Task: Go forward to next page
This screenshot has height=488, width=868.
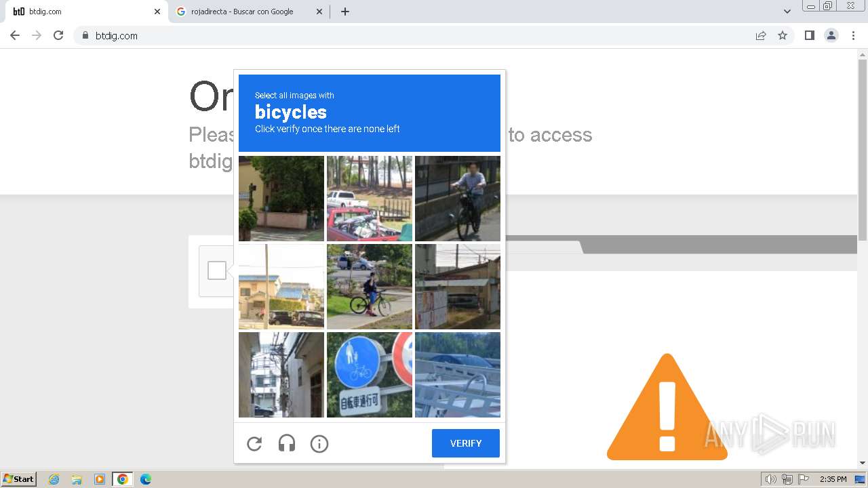Action: click(x=37, y=35)
